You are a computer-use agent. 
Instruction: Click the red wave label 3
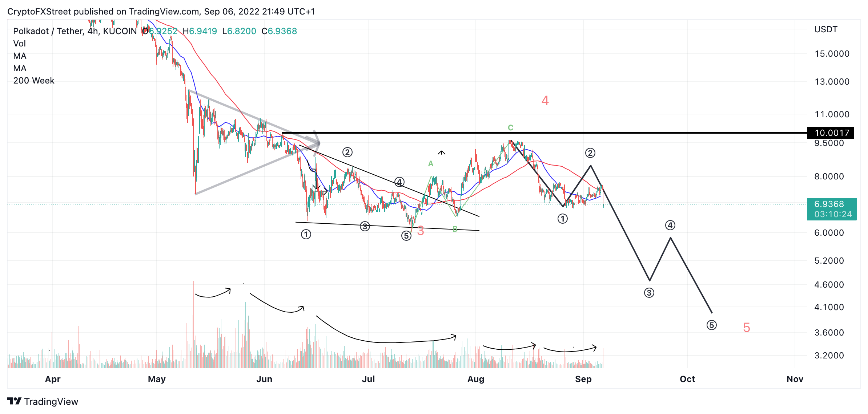point(421,231)
